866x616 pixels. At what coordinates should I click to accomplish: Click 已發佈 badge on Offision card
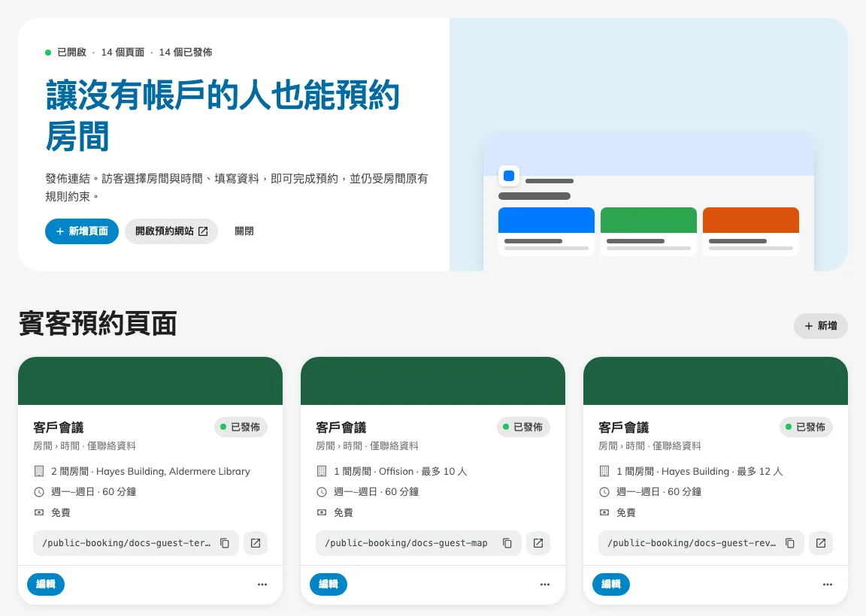coord(523,427)
